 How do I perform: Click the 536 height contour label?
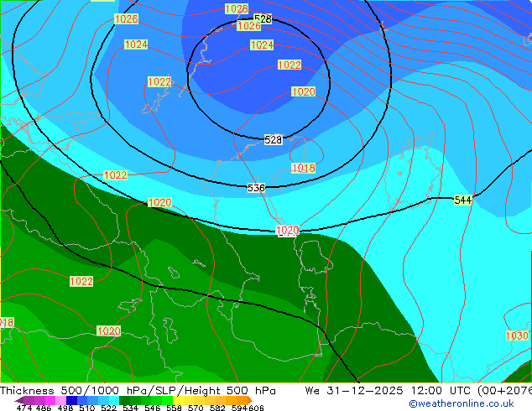click(256, 188)
